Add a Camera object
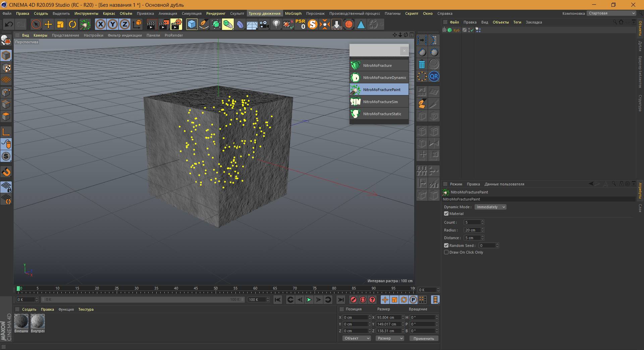 coord(264,24)
